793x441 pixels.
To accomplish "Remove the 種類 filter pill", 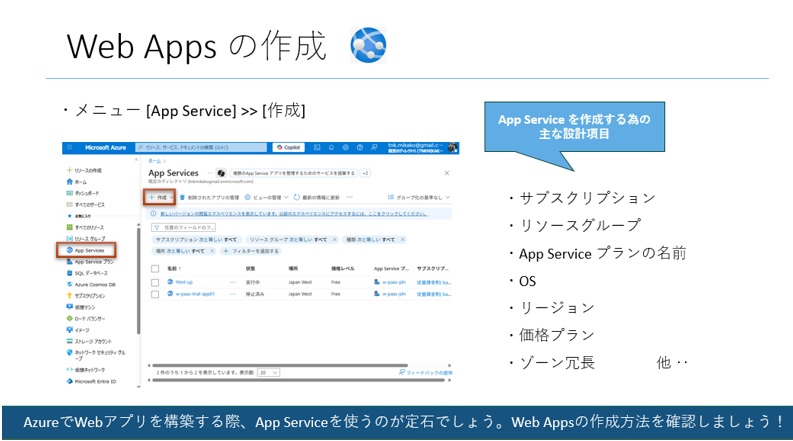I will (403, 240).
